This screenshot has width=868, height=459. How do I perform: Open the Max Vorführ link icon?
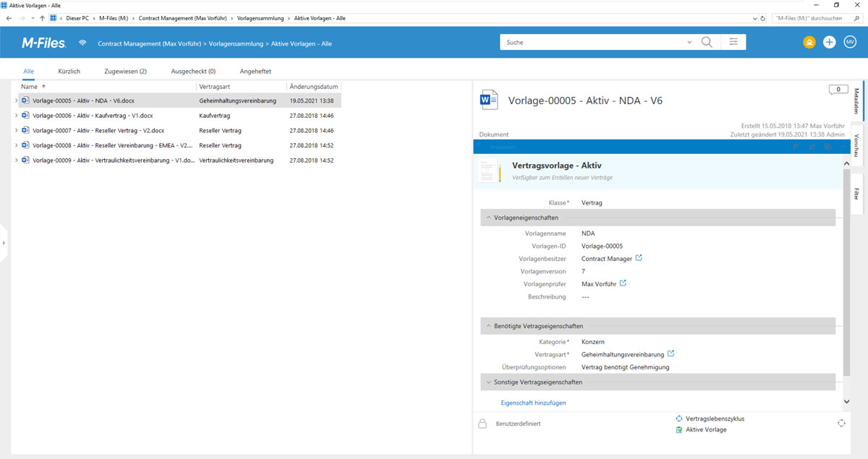[623, 283]
